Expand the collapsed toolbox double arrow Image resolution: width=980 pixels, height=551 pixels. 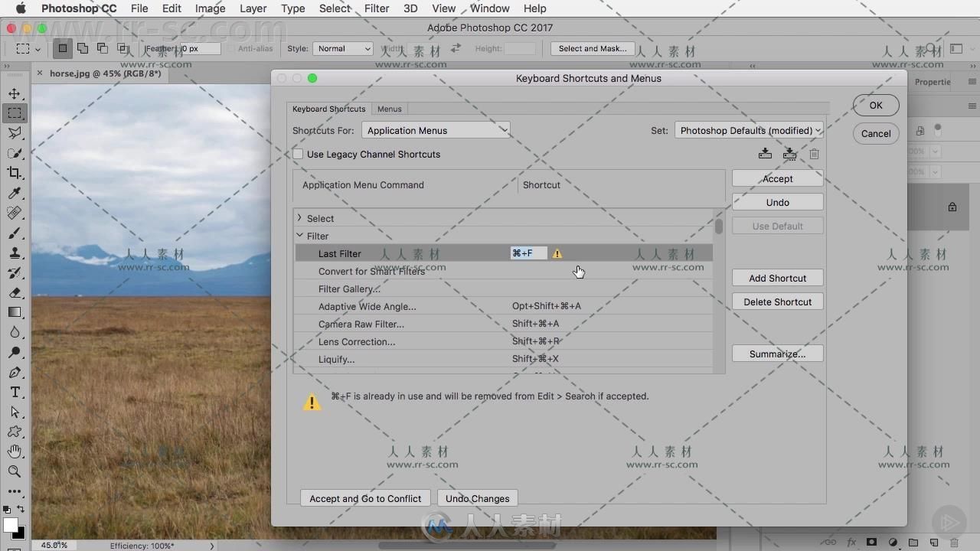(8, 67)
